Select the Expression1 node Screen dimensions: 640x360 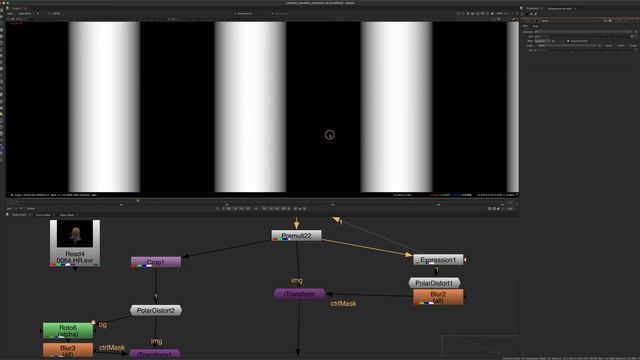pos(438,260)
